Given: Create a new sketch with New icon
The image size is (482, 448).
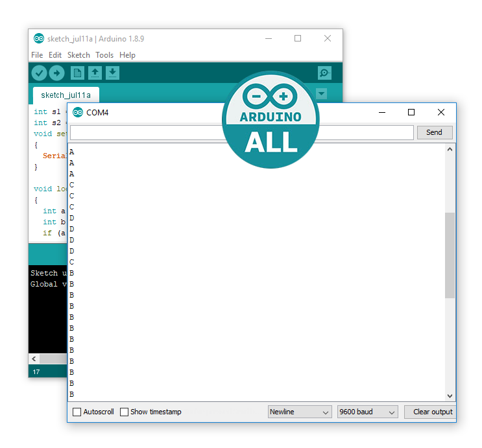Looking at the screenshot, I should click(x=77, y=73).
